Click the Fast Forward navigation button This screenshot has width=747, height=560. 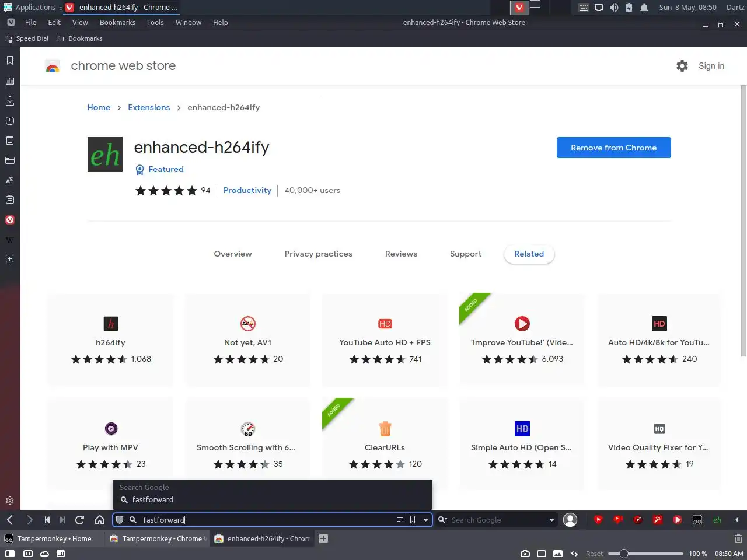click(x=62, y=520)
